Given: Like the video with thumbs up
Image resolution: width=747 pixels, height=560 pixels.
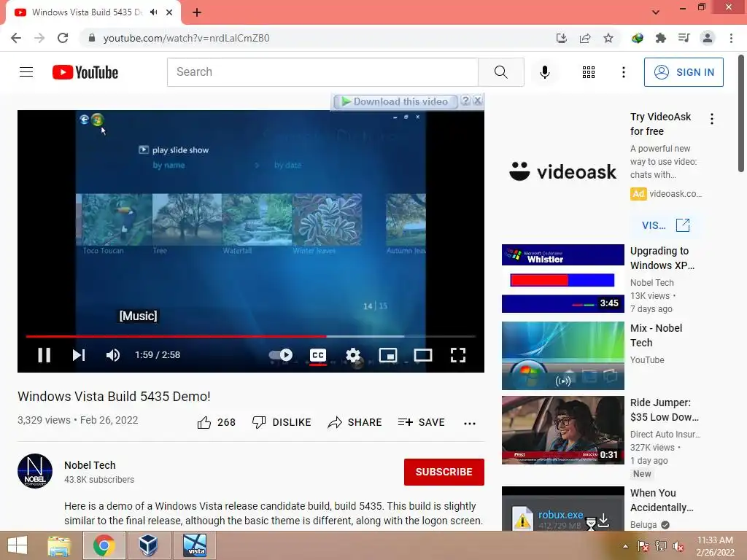Looking at the screenshot, I should tap(216, 422).
